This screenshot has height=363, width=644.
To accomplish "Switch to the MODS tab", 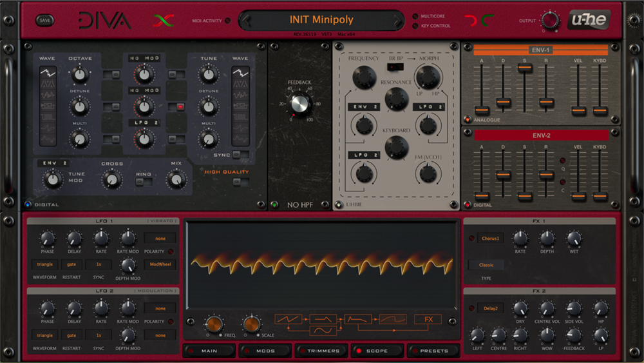I will 265,351.
